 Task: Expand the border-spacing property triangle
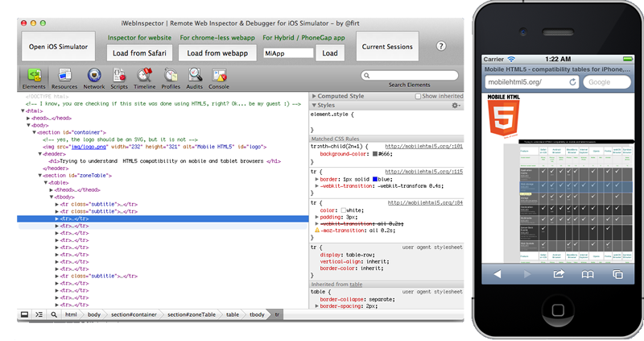[316, 306]
